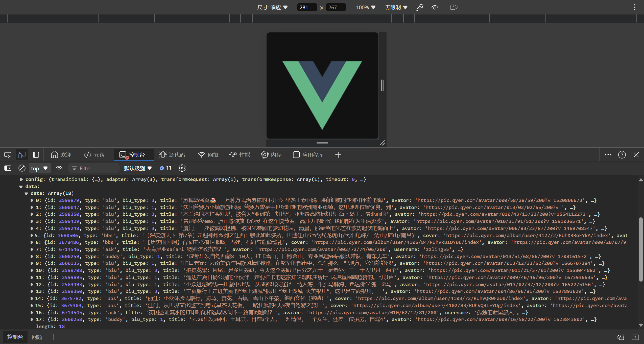The image size is (644, 344).
Task: Open the 问题 drawer tab
Action: point(37,337)
